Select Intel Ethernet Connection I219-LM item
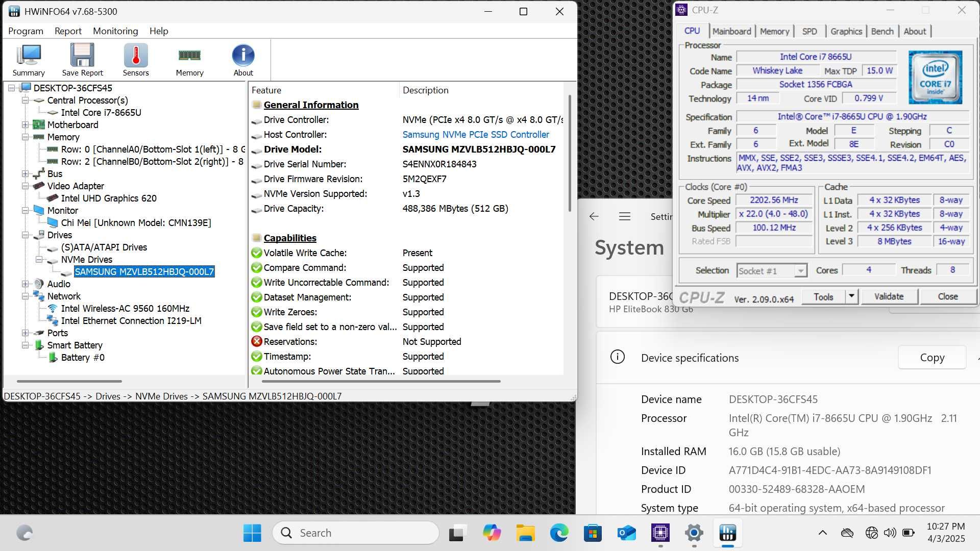This screenshot has height=551, width=980. pyautogui.click(x=131, y=320)
